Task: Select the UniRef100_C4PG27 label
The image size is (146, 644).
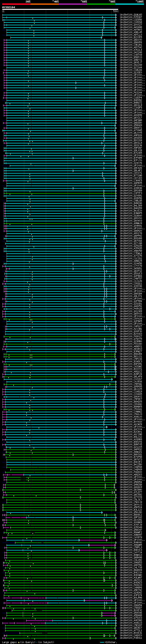Action: (131, 326)
